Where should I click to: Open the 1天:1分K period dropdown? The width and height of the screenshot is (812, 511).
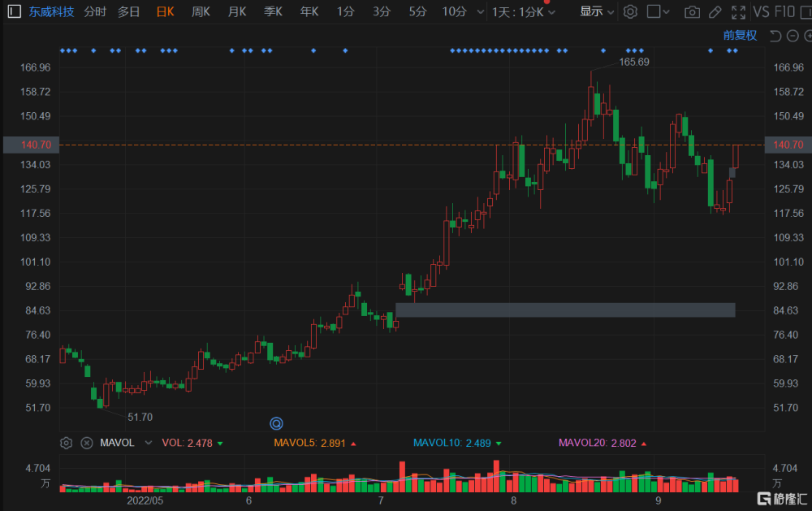[x=524, y=12]
